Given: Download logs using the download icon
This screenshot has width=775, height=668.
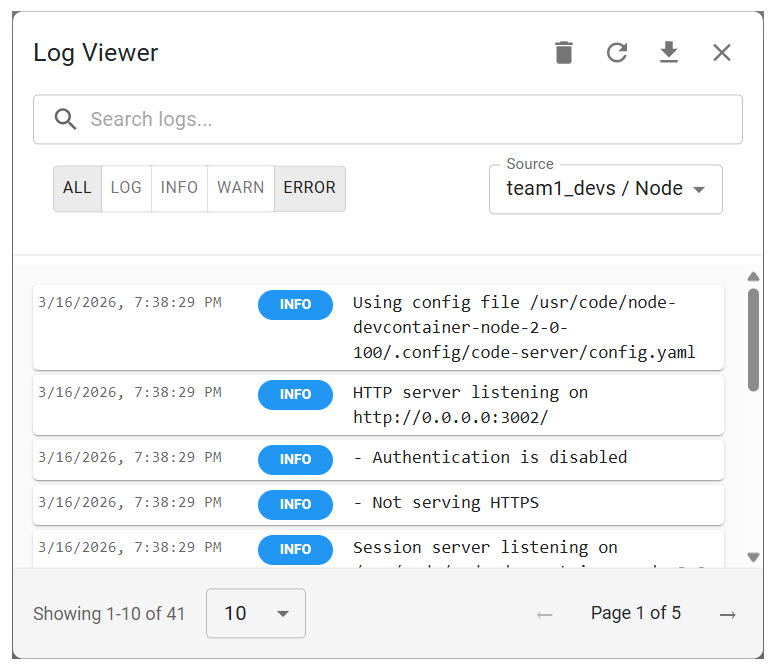Looking at the screenshot, I should [669, 53].
